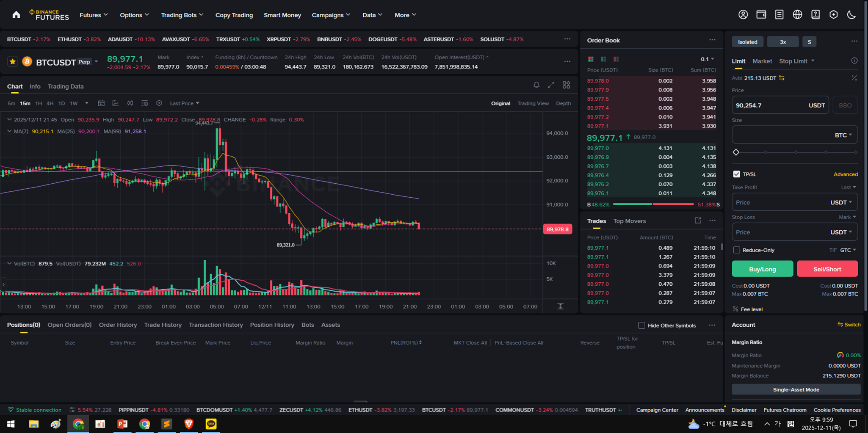The height and width of the screenshot is (433, 868).
Task: Click the Sell/Short button
Action: (x=827, y=269)
